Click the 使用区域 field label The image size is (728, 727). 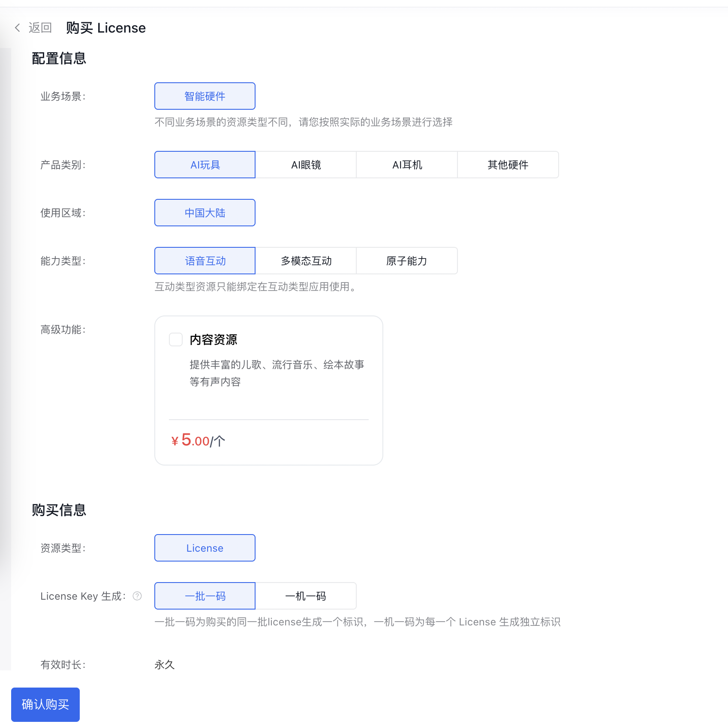pyautogui.click(x=63, y=213)
